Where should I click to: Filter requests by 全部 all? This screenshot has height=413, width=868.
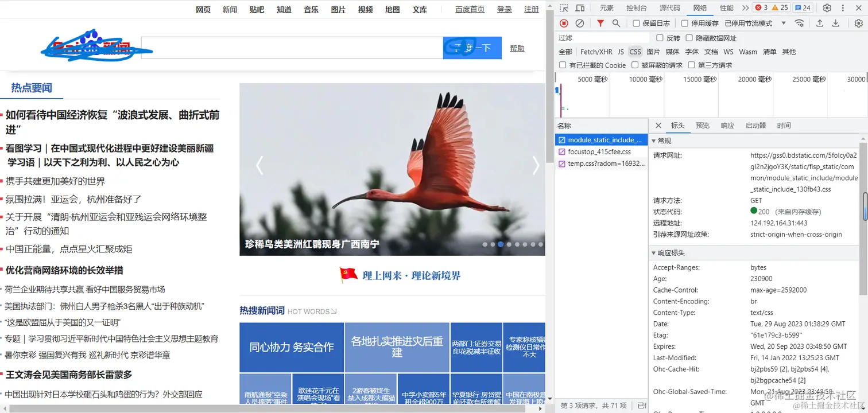point(565,52)
